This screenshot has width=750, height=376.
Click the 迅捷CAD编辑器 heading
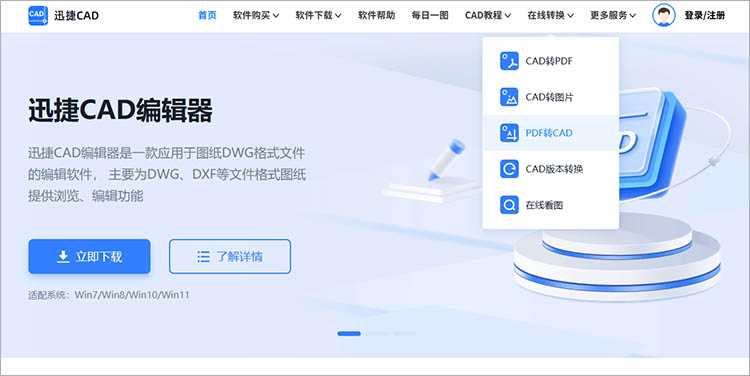(x=120, y=111)
